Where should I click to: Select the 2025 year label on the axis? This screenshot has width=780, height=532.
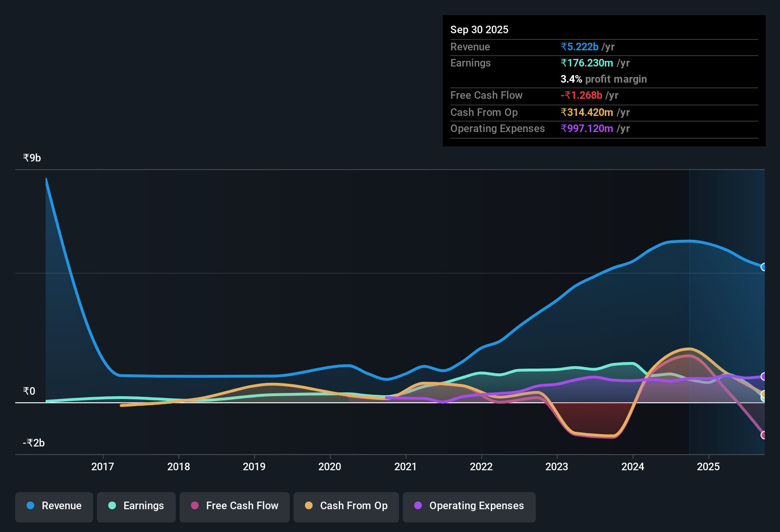[708, 467]
